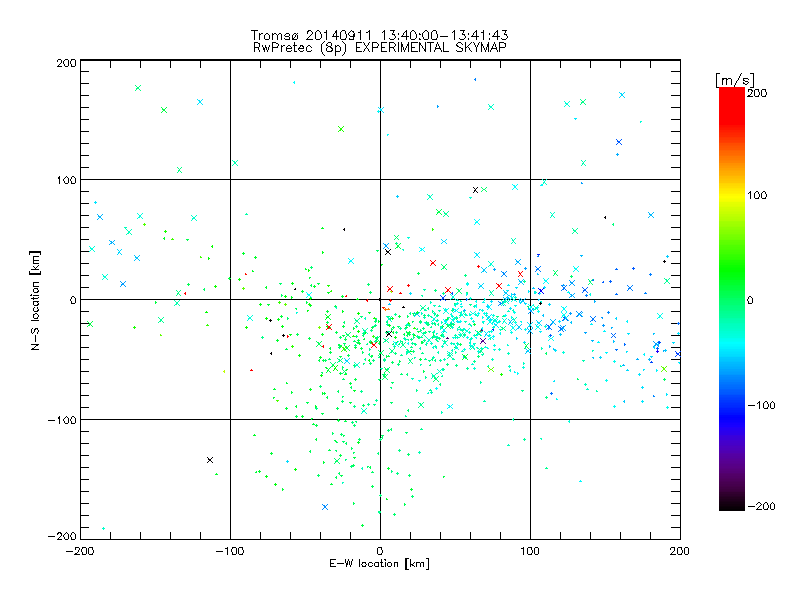Click the colorbar label "-200"
Screen dimensions: 800x600
[761, 506]
